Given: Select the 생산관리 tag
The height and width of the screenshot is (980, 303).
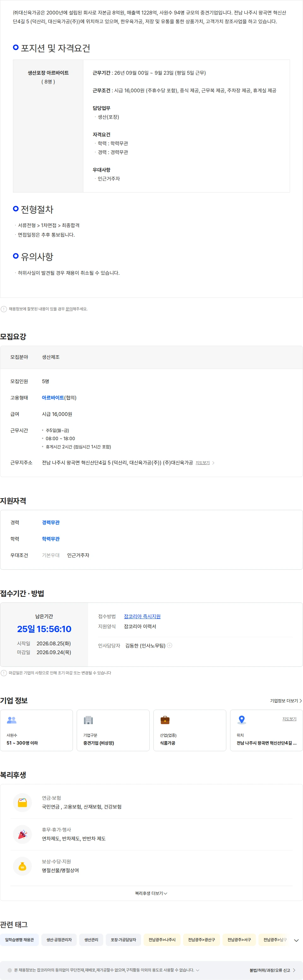Looking at the screenshot, I should pos(91,940).
